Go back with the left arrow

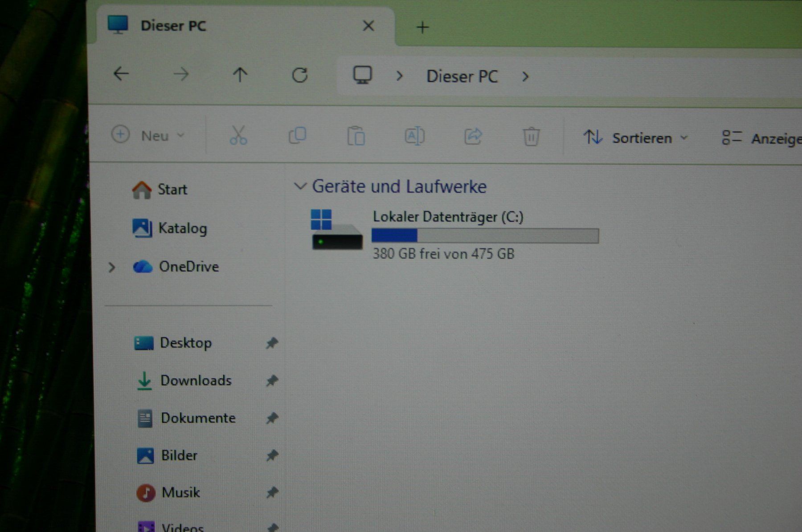click(x=121, y=74)
